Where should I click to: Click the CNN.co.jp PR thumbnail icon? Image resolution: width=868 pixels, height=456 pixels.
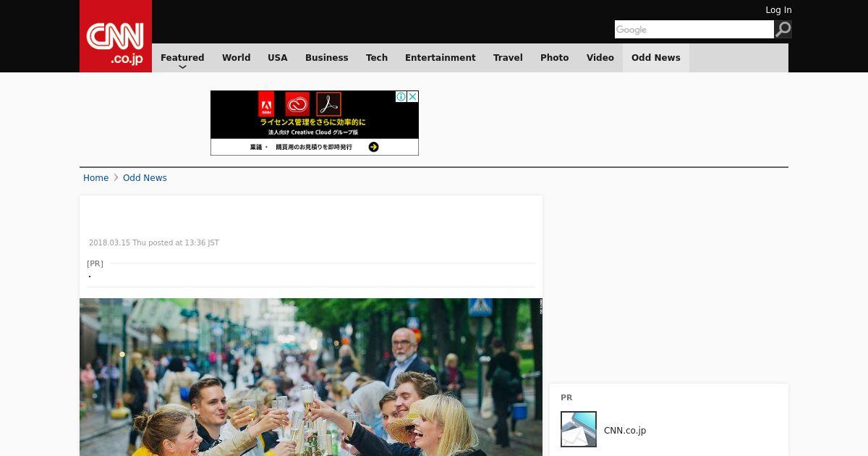(579, 429)
